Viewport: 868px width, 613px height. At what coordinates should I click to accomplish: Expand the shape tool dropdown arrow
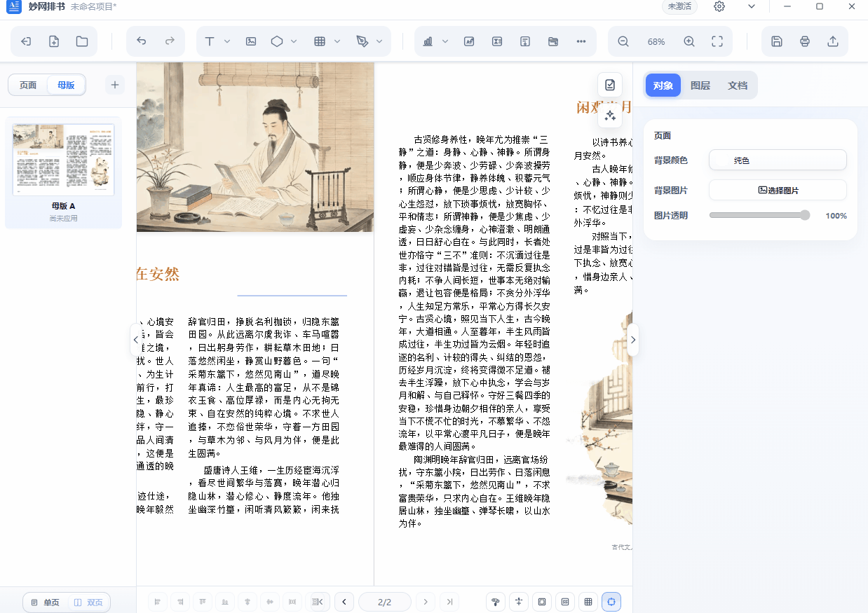[x=294, y=41]
